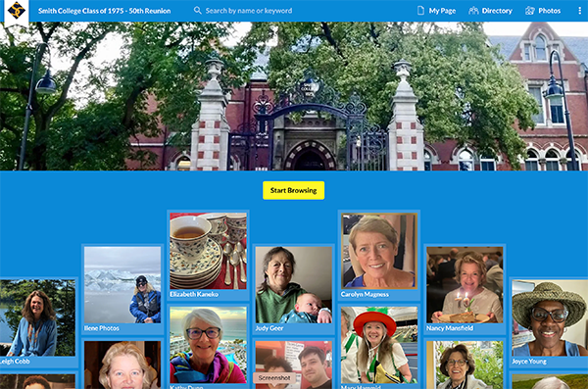The height and width of the screenshot is (389, 588).
Task: Click the Directory people icon
Action: (473, 11)
